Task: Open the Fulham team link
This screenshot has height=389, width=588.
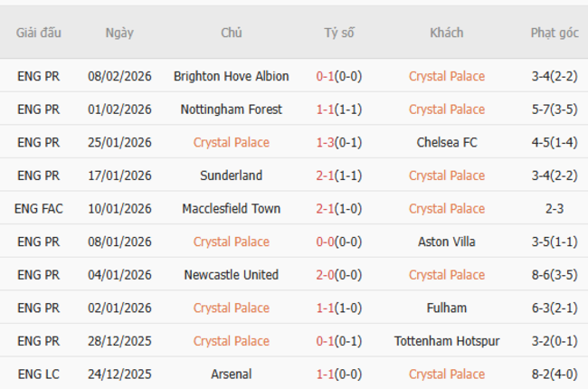Action: [446, 308]
